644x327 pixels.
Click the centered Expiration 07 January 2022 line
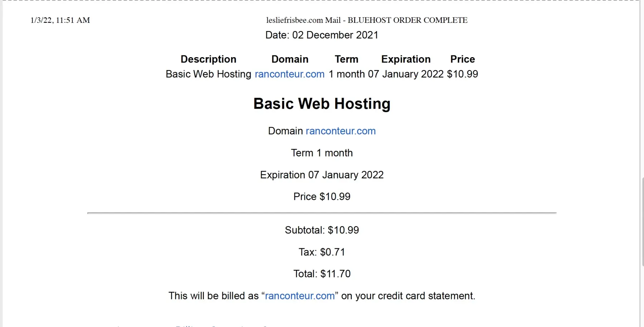[x=322, y=175]
